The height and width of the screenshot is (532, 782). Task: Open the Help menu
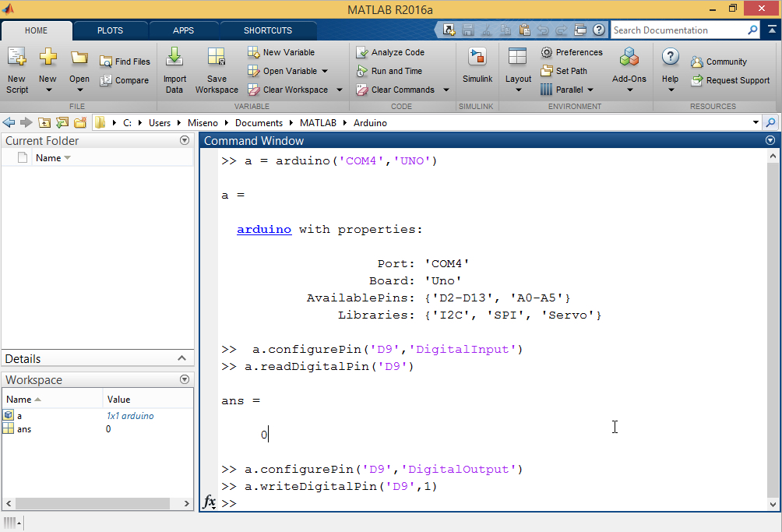tap(671, 70)
